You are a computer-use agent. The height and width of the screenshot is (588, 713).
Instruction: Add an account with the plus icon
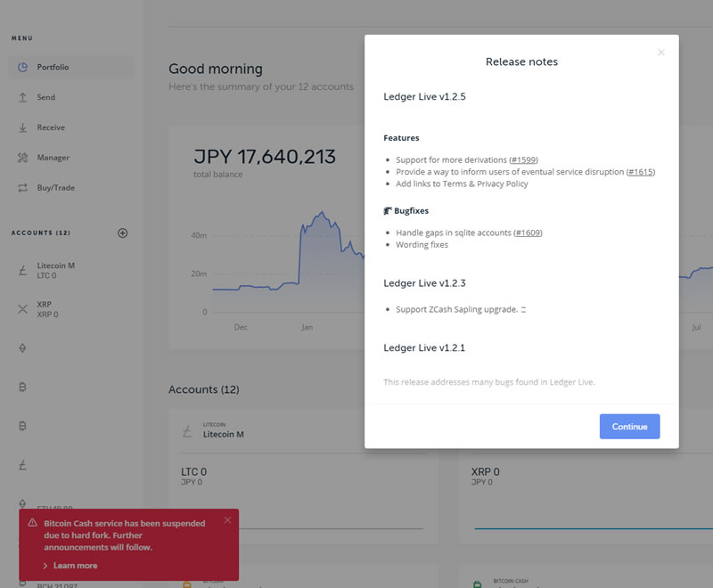pyautogui.click(x=123, y=233)
